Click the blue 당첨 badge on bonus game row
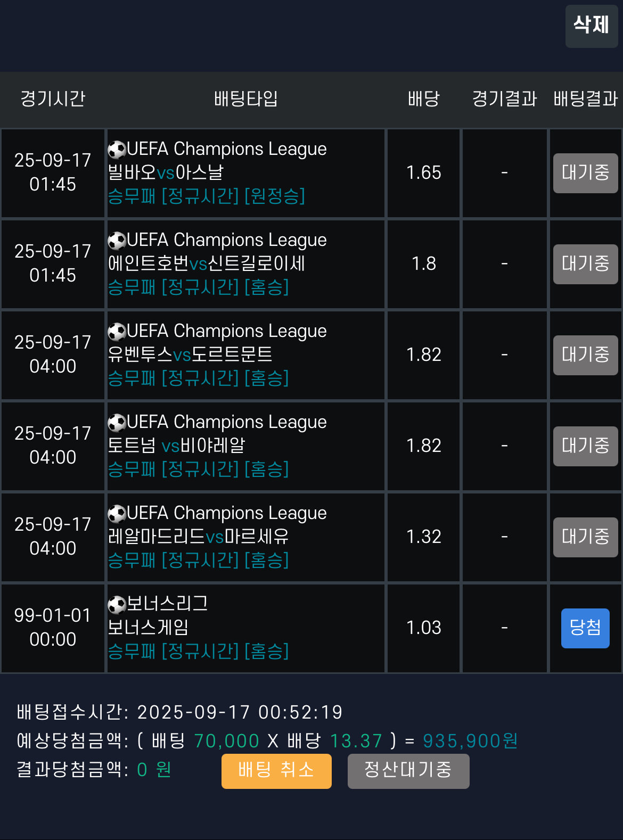This screenshot has height=840, width=623. (x=585, y=628)
